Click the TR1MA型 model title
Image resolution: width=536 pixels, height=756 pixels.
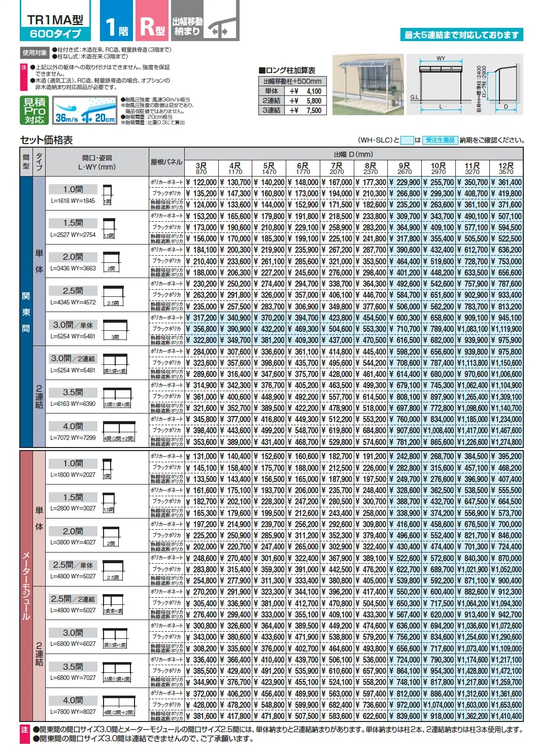tap(55, 20)
